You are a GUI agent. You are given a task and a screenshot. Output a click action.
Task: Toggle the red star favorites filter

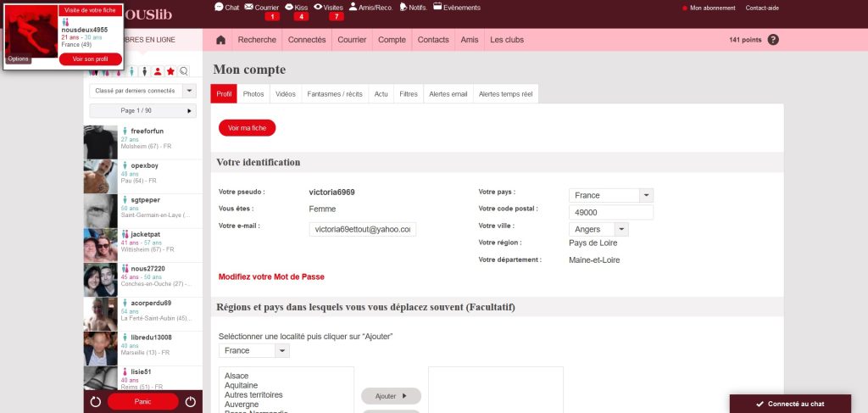coord(170,71)
